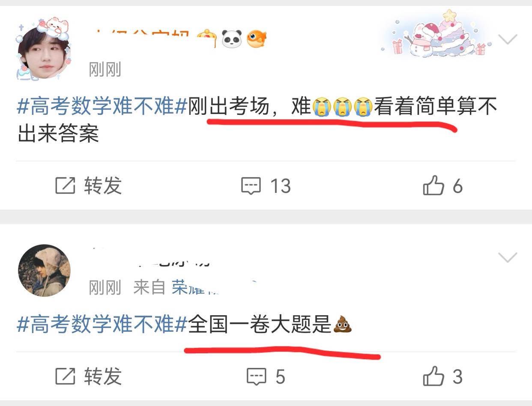Click the goldfish badge beside first username
532x406 pixels.
pyautogui.click(x=257, y=39)
